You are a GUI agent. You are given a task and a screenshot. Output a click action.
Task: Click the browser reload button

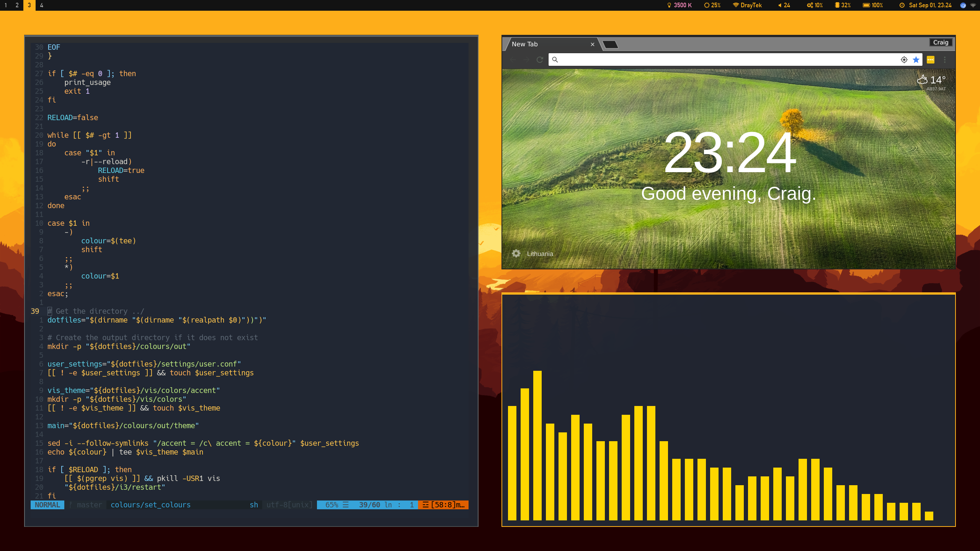click(540, 60)
